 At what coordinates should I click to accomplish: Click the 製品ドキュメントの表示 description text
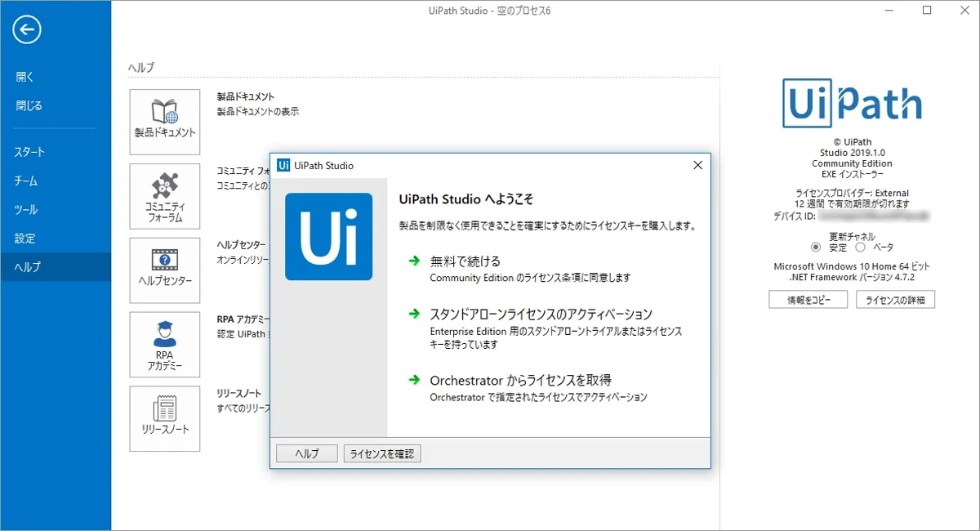click(258, 112)
